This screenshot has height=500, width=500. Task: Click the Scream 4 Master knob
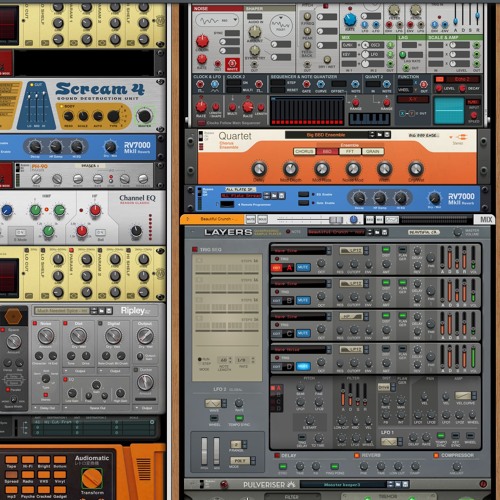pos(144,116)
